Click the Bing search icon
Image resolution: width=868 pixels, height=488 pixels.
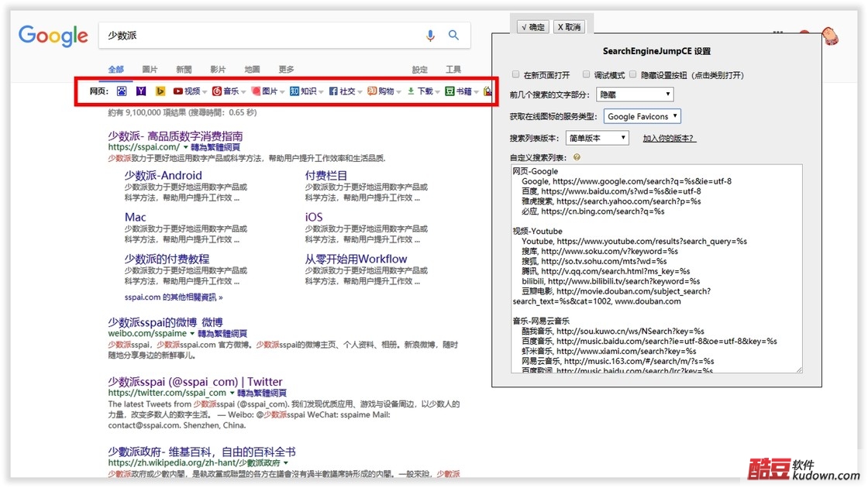pos(160,91)
